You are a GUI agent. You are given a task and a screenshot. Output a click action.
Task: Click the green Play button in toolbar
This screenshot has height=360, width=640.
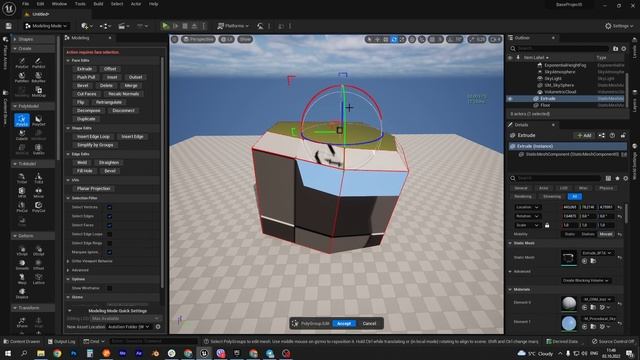(x=165, y=26)
